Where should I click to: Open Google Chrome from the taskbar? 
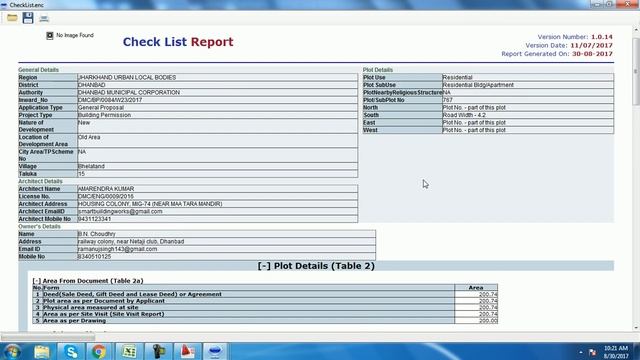(99, 351)
